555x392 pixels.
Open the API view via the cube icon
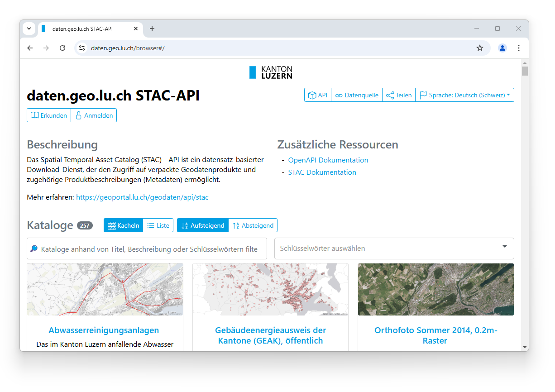click(313, 95)
